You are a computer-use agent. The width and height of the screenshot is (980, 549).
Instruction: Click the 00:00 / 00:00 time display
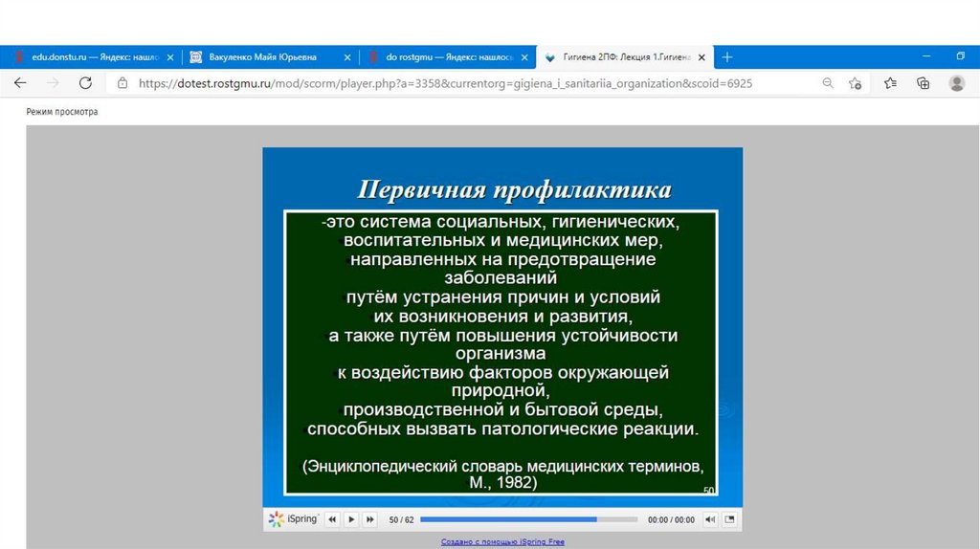671,519
